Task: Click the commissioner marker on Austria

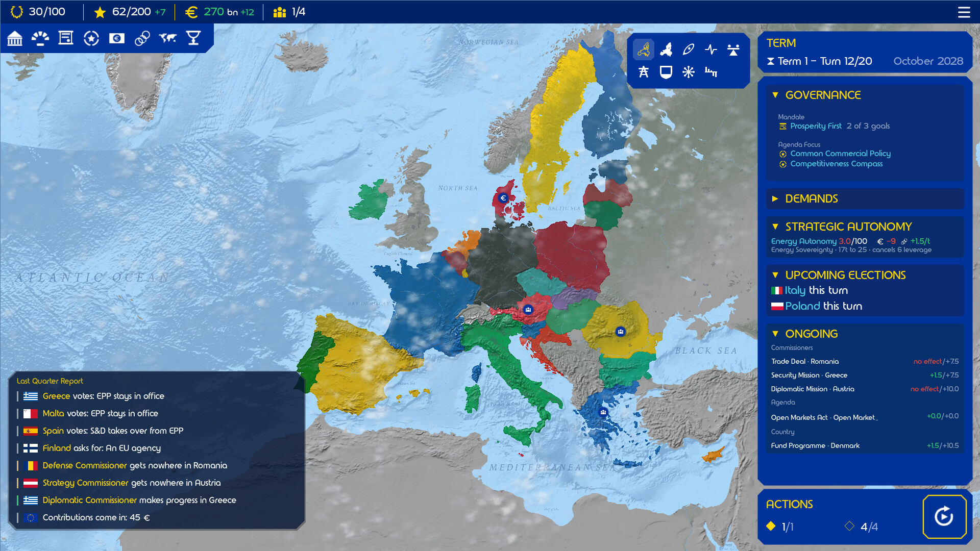Action: [x=528, y=309]
